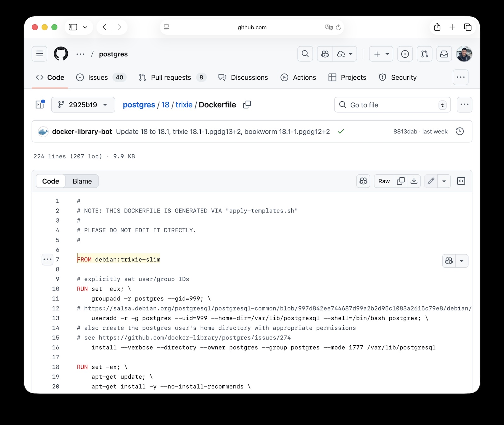Copy the raw file contents
The image size is (504, 425).
click(401, 181)
